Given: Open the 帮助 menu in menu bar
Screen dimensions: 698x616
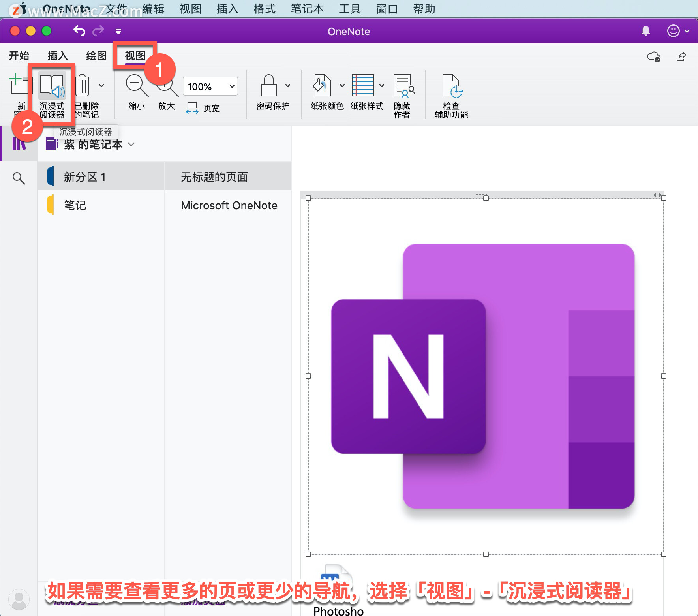Looking at the screenshot, I should pos(424,9).
